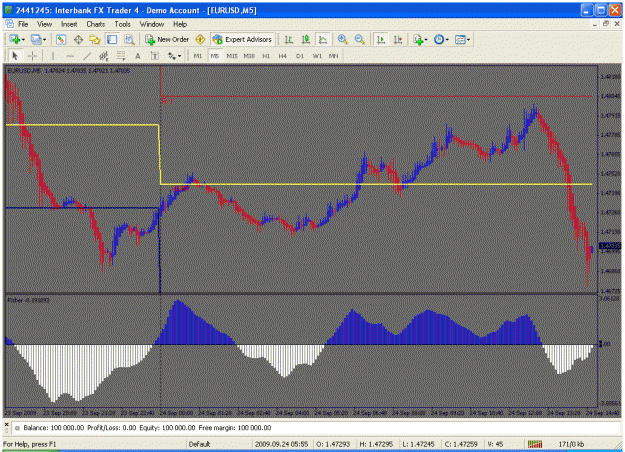Click the Default profile in status bar
The height and width of the screenshot is (452, 625).
(199, 444)
